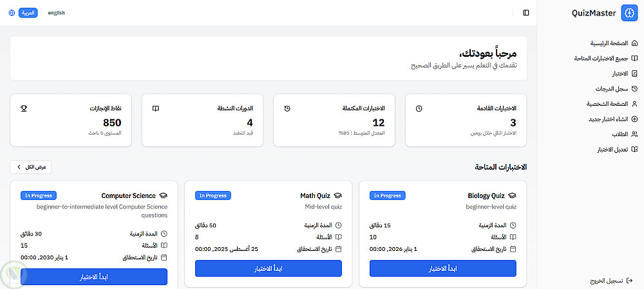This screenshot has height=289, width=644.
Task: Start the Biology Quiz with ابدأ الاختبار
Action: (x=443, y=268)
